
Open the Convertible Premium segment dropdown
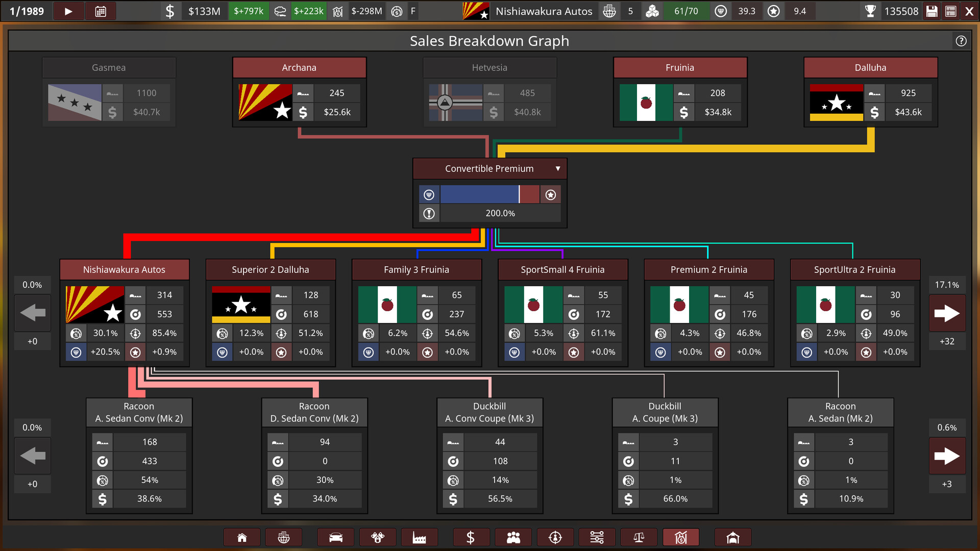coord(557,168)
